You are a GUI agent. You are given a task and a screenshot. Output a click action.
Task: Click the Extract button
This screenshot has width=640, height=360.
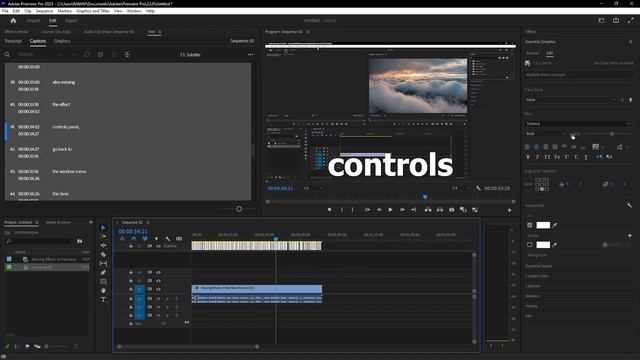click(x=440, y=210)
